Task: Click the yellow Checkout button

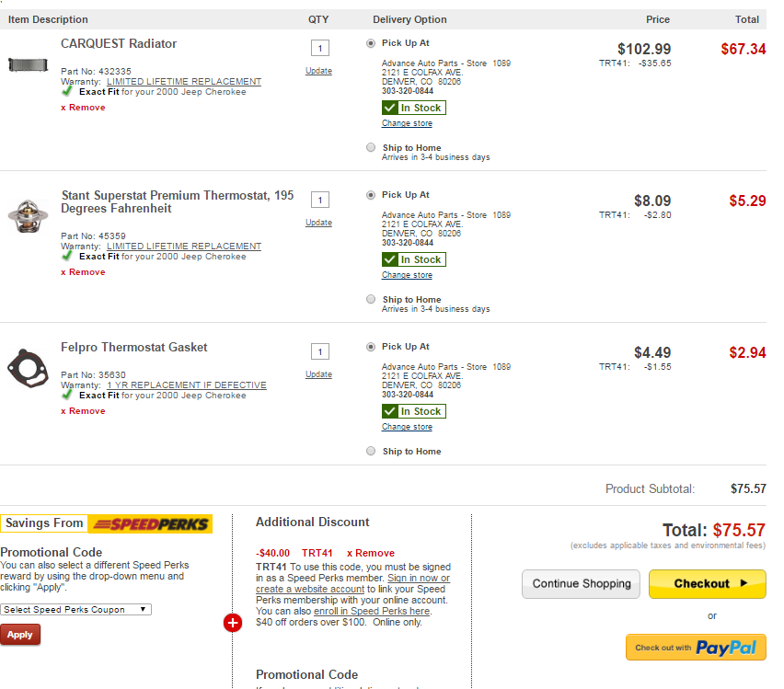Action: pos(707,583)
